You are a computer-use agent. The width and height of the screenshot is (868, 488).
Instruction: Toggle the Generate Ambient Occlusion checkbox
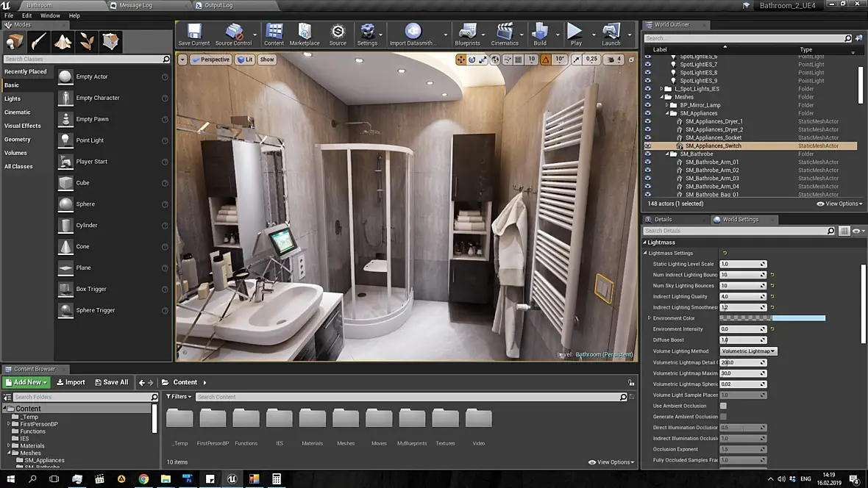point(723,417)
